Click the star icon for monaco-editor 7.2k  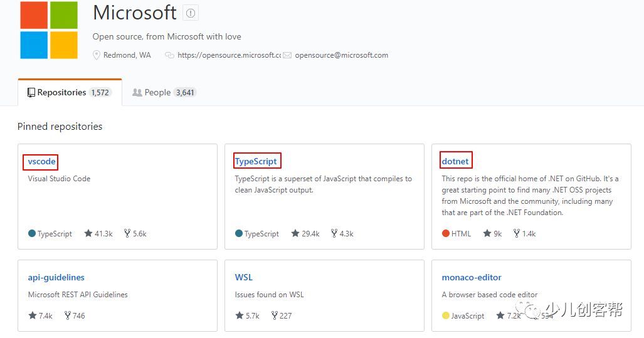[500, 315]
